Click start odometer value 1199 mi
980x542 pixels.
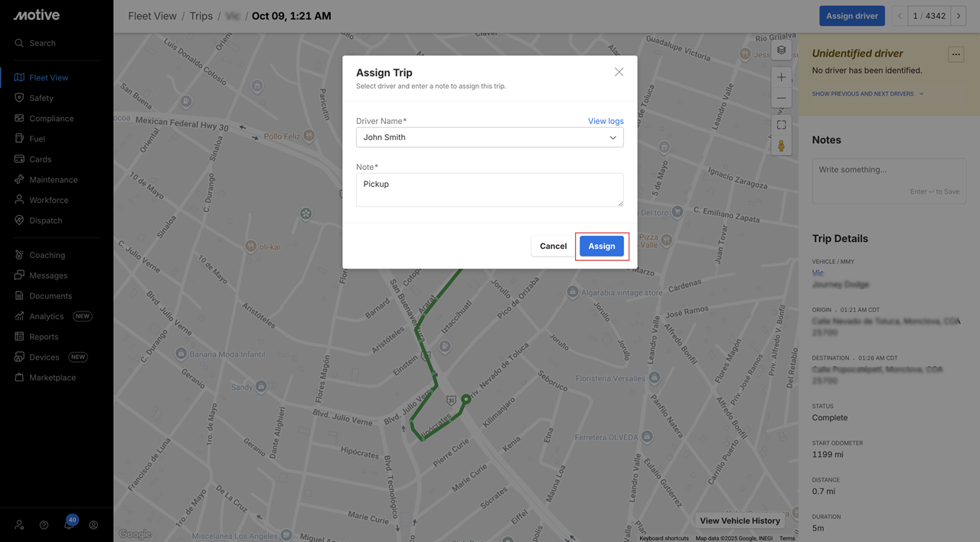point(828,455)
